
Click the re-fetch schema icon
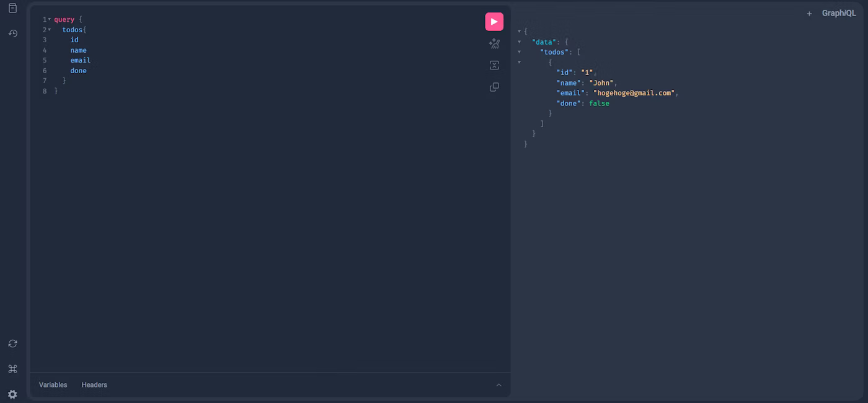pyautogui.click(x=12, y=343)
